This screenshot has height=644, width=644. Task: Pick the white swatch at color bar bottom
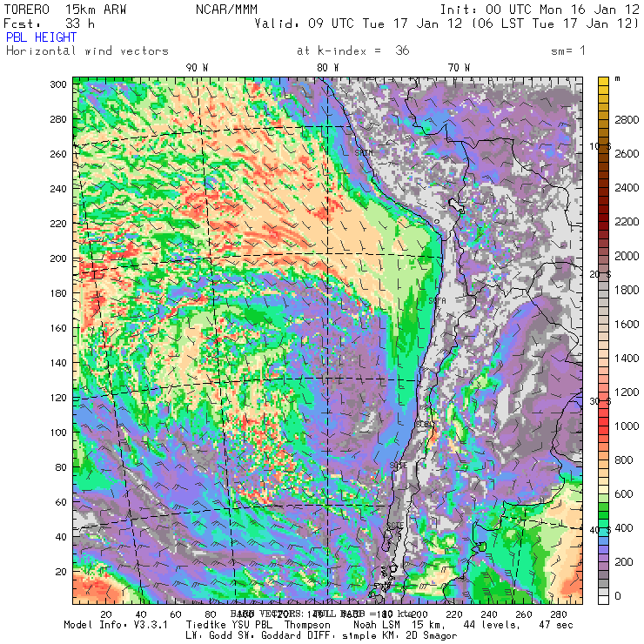603,600
